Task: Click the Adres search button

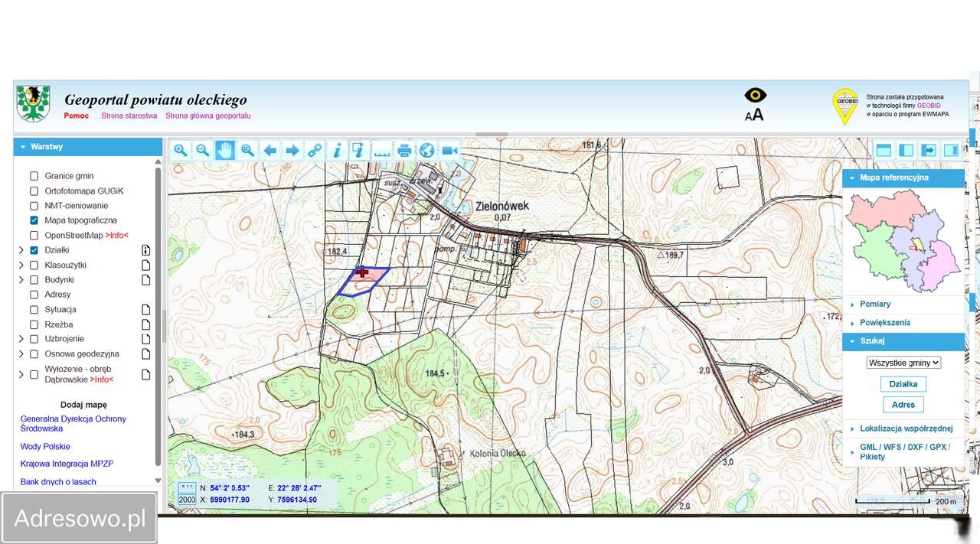Action: 903,405
